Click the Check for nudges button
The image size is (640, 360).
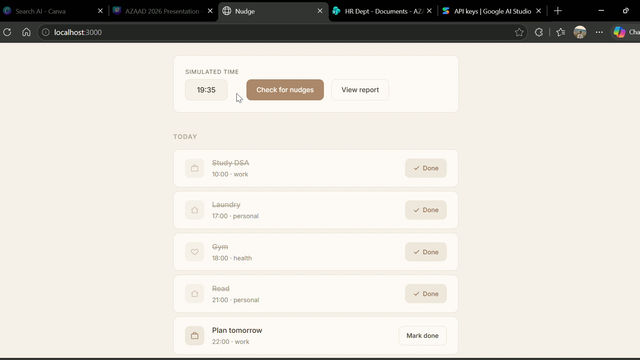285,90
